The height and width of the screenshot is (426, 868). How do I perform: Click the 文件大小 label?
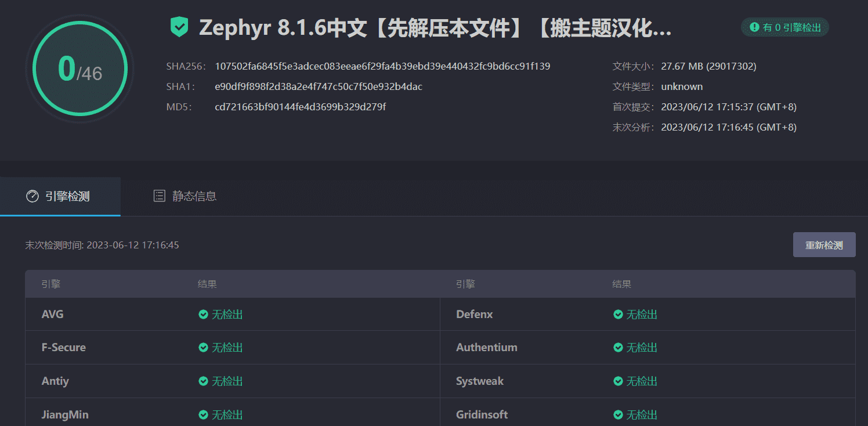coord(634,66)
